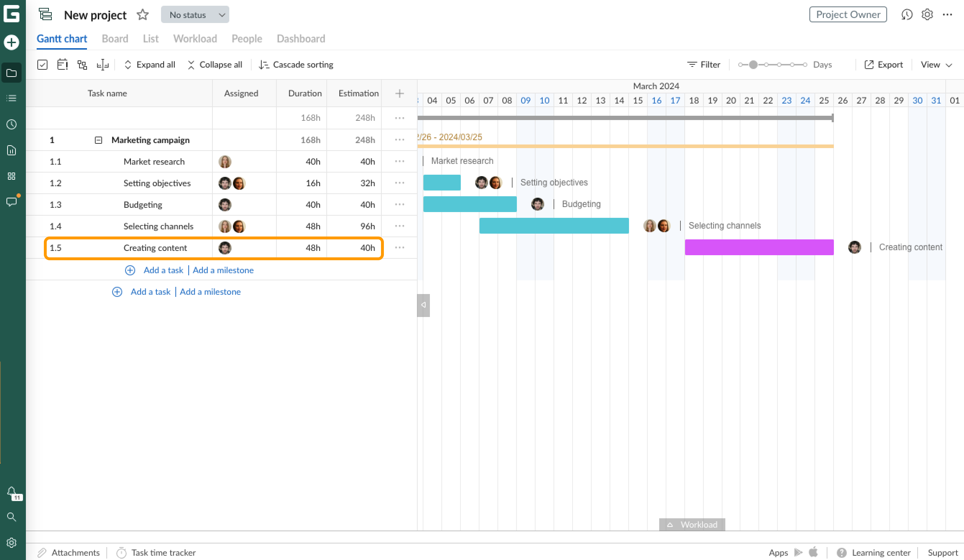Click the task hierarchy toolbar icon
Screen dimensions: 964x560
tap(82, 64)
